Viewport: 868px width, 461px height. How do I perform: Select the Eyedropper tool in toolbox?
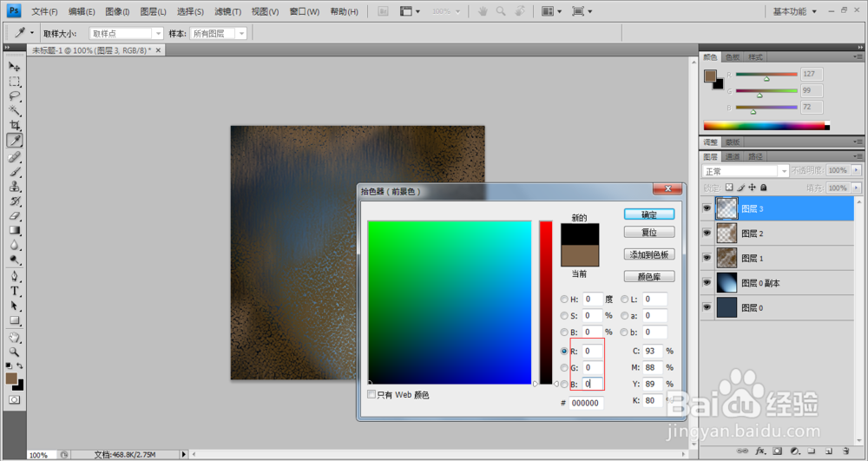coord(15,141)
